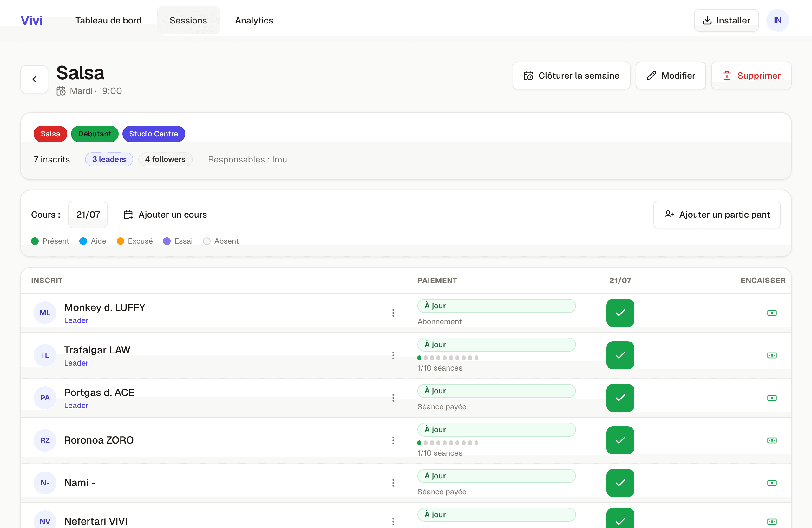Click the TL avatar
The image size is (812, 528).
(x=45, y=356)
